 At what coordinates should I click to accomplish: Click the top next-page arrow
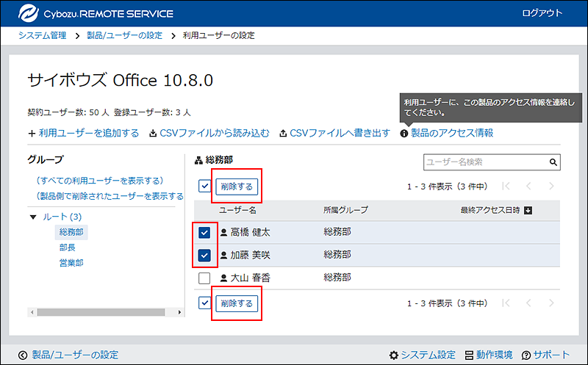(551, 186)
